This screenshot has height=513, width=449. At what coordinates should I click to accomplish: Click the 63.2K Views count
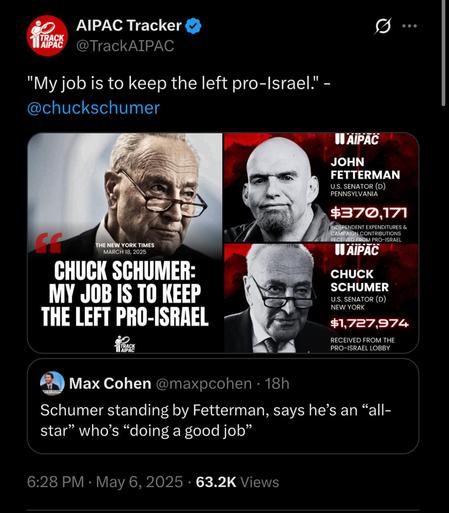tap(237, 482)
